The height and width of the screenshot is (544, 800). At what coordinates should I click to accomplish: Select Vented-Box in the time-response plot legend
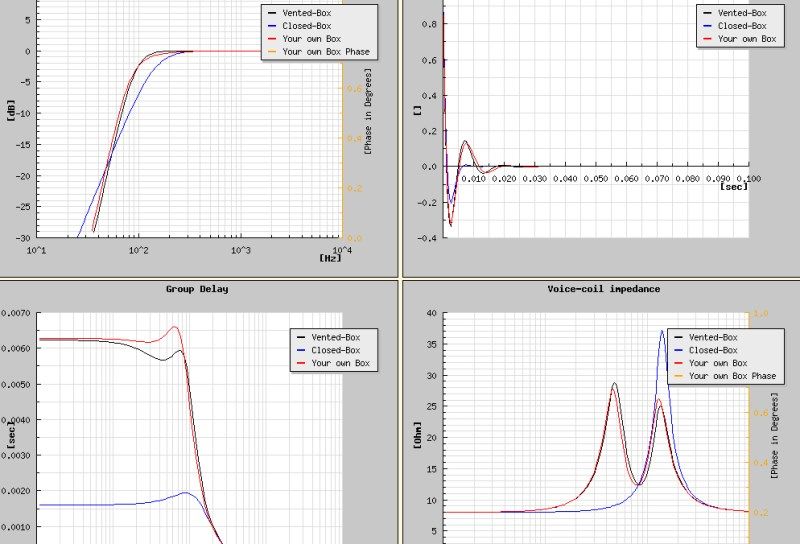pyautogui.click(x=742, y=13)
